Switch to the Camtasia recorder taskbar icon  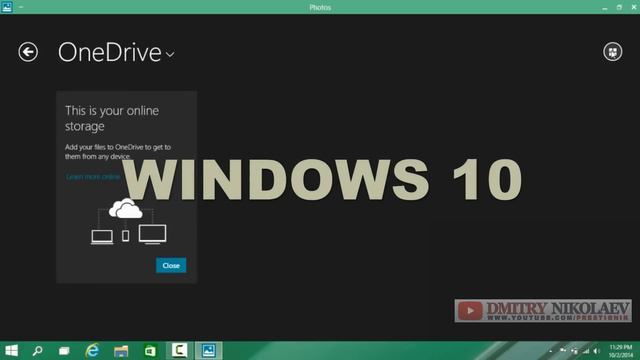click(x=179, y=351)
